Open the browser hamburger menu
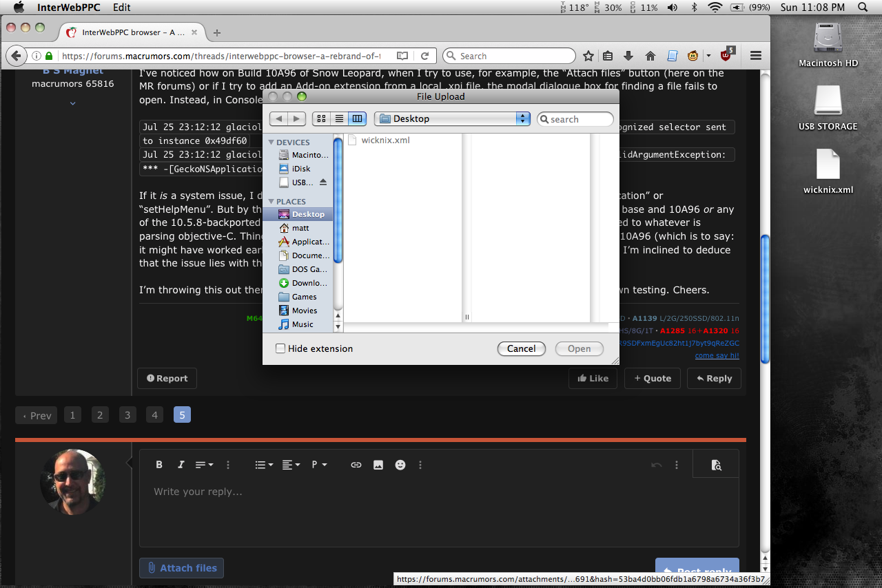The width and height of the screenshot is (882, 588). (755, 56)
